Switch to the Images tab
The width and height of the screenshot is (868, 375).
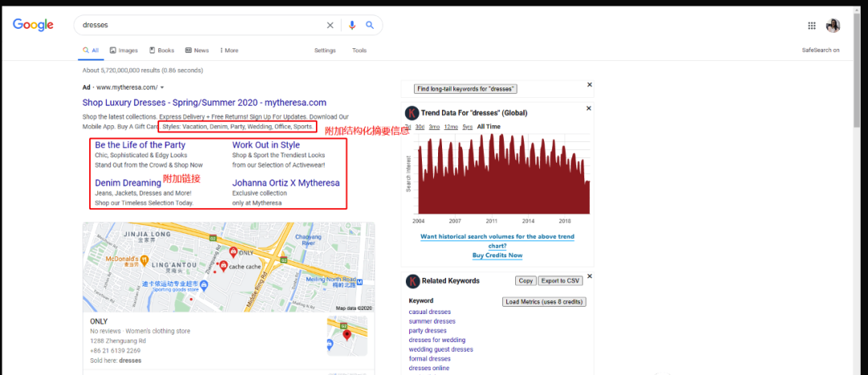[124, 51]
